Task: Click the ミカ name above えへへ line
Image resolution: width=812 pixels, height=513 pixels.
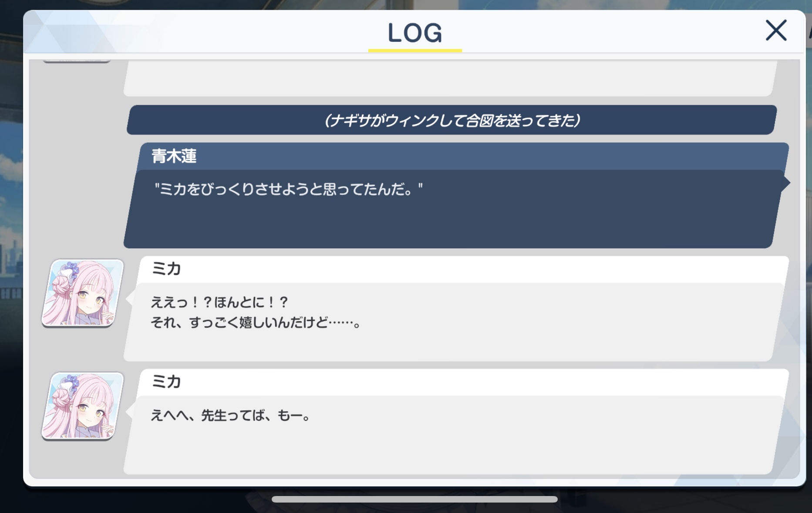Action: click(166, 382)
